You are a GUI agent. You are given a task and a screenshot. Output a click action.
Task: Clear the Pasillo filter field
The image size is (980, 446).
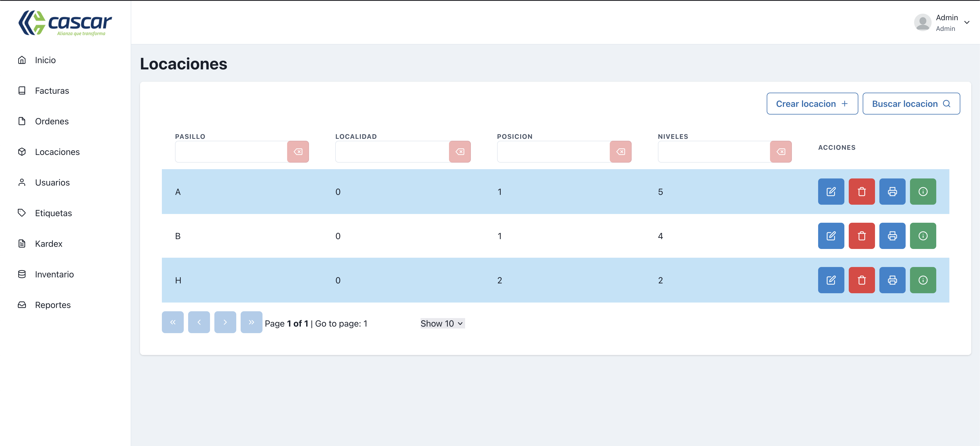tap(298, 152)
